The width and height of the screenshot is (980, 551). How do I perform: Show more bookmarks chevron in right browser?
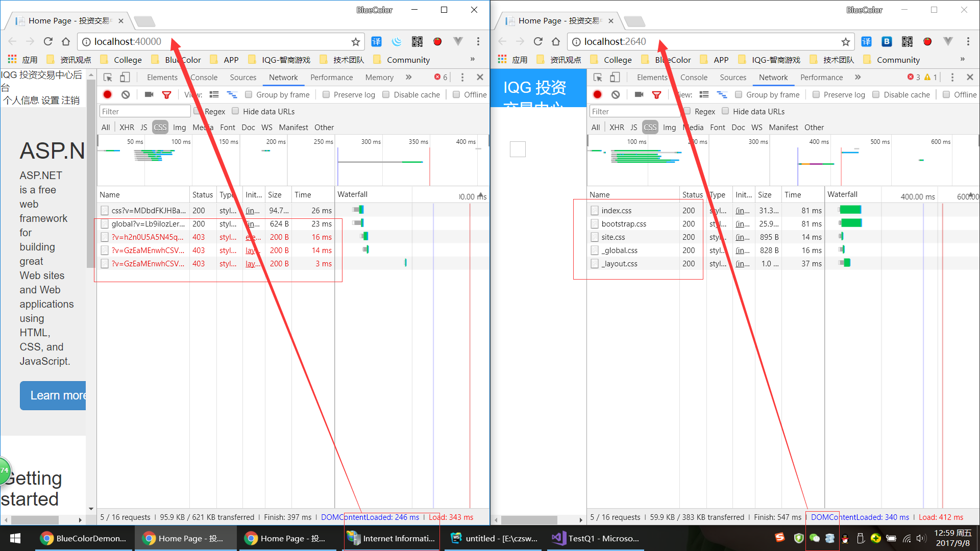(x=962, y=59)
